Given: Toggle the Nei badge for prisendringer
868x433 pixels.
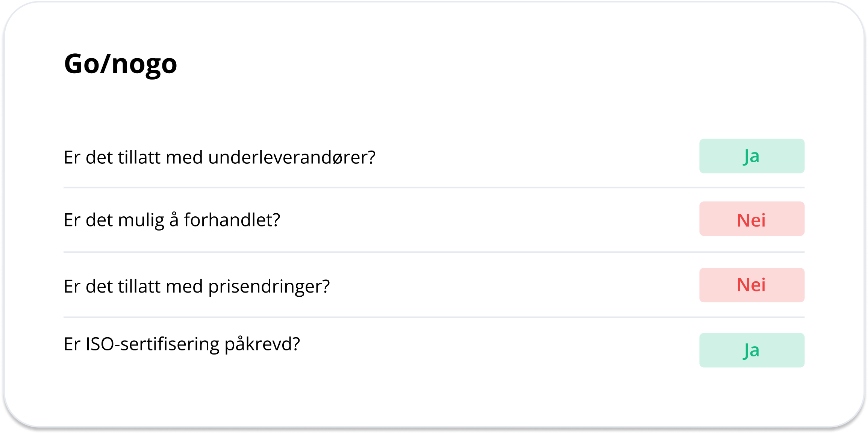Looking at the screenshot, I should pyautogui.click(x=751, y=285).
